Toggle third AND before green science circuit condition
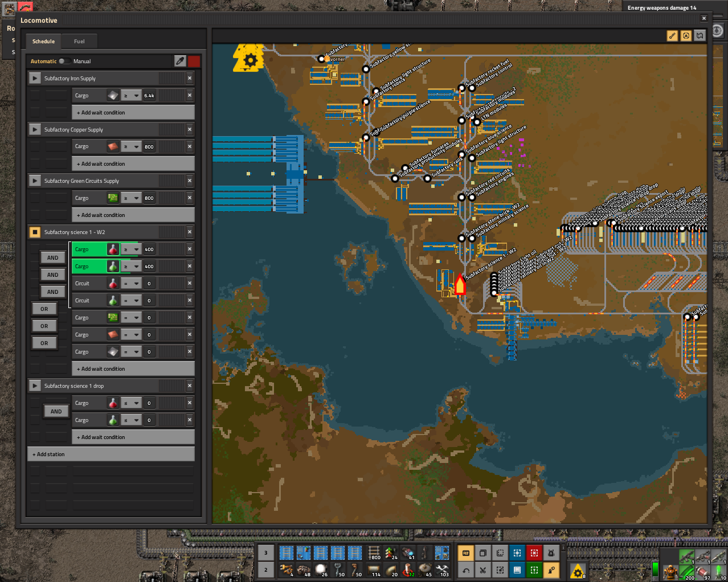Screen dimensions: 728x582 52,292
